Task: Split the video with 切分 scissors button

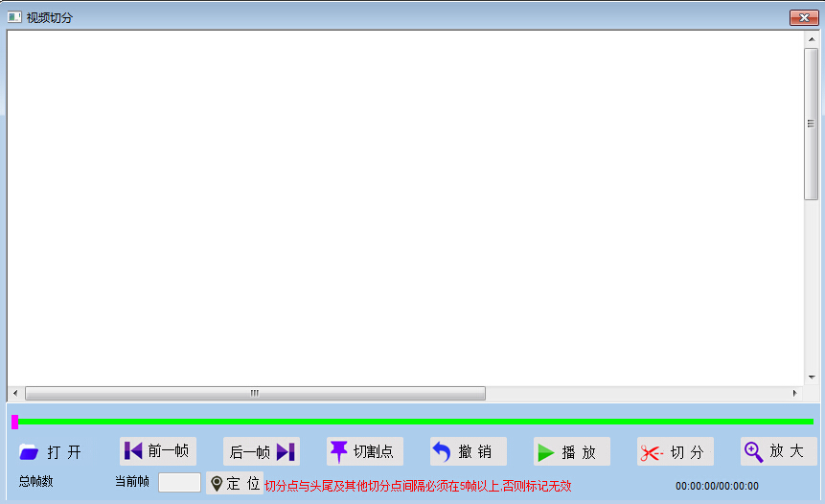Action: click(x=676, y=451)
